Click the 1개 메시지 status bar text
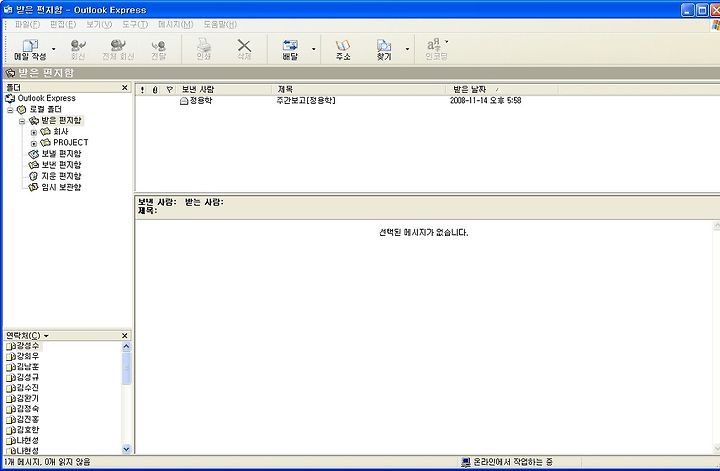The height and width of the screenshot is (471, 720). click(48, 462)
